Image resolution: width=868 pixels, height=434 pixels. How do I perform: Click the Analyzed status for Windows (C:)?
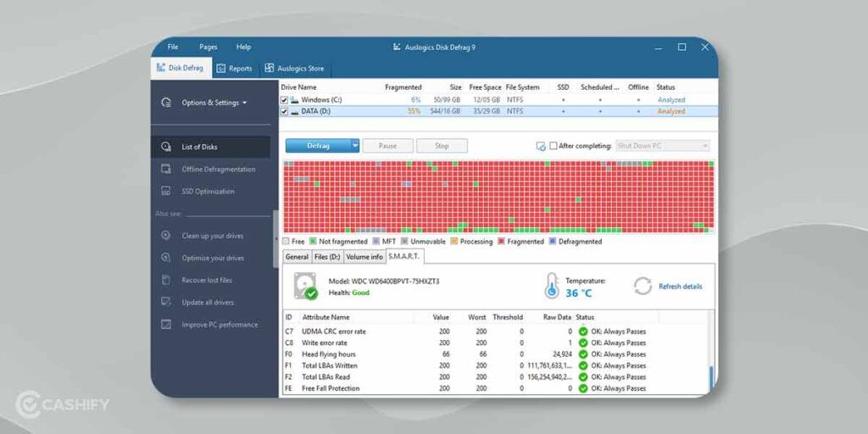pyautogui.click(x=671, y=100)
